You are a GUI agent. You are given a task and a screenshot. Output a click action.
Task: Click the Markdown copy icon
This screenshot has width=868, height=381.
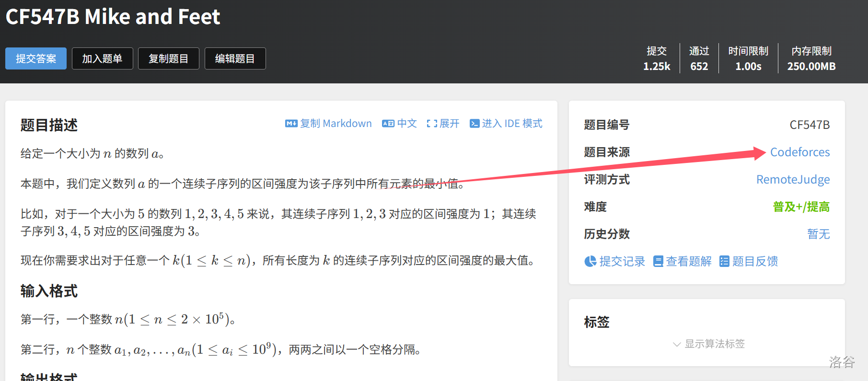(x=291, y=124)
